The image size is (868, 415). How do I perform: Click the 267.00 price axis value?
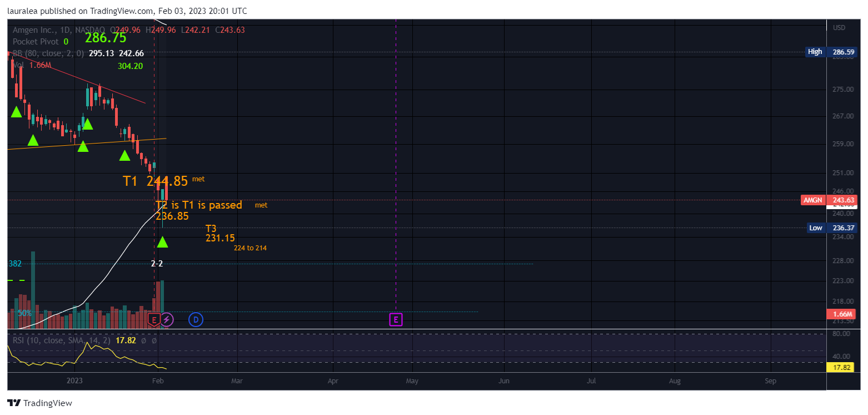842,116
